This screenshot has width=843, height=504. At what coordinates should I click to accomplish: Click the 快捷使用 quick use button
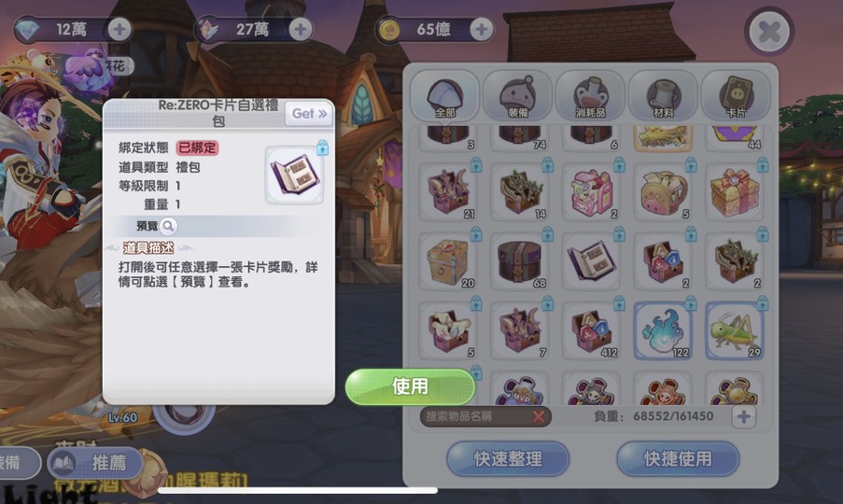click(x=678, y=459)
